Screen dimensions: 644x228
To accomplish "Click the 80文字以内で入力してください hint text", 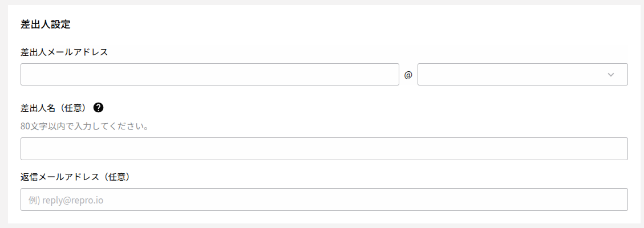I will tap(84, 126).
